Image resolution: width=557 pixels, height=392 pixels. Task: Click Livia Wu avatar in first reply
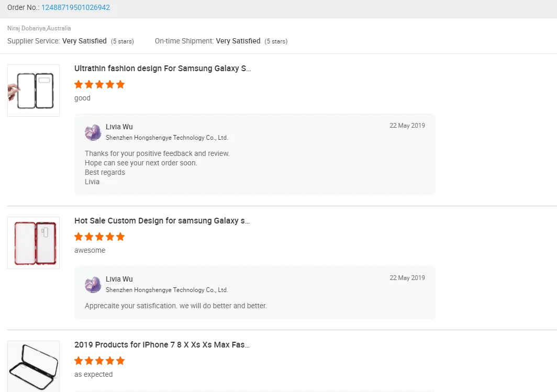(93, 132)
